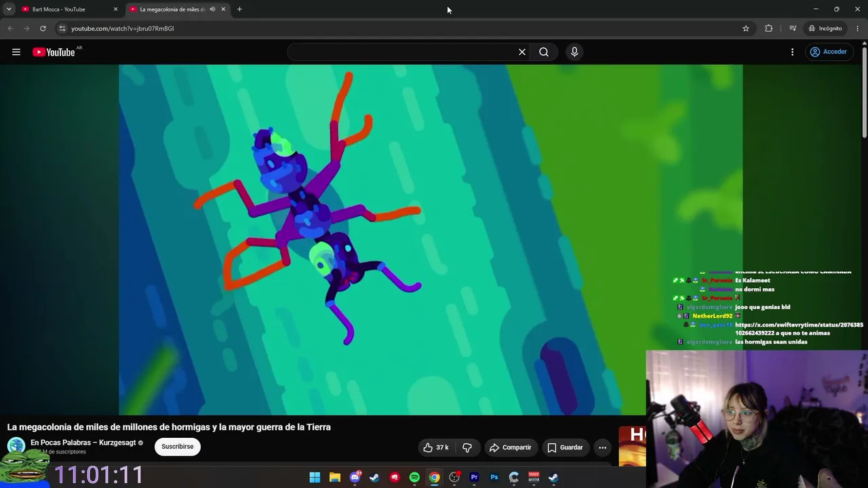Click chat message "jooo que genias bld"
Screen dimensions: 868x488
763,307
